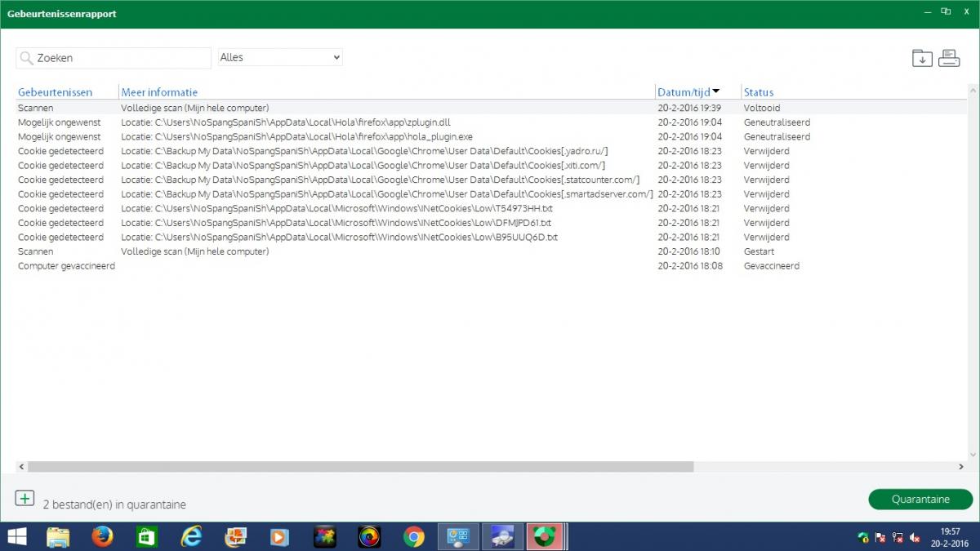Select the Cookies[.xiti.com/] row
The image size is (980, 551).
(x=492, y=165)
